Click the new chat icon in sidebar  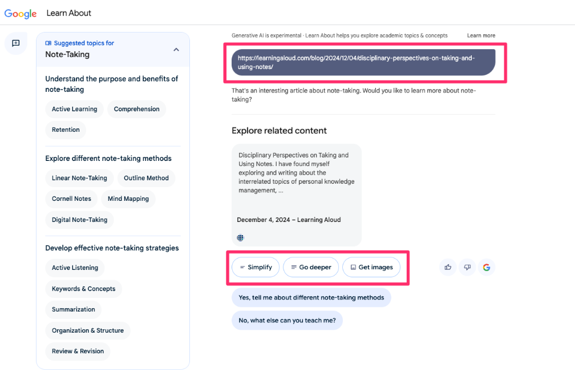pos(16,43)
